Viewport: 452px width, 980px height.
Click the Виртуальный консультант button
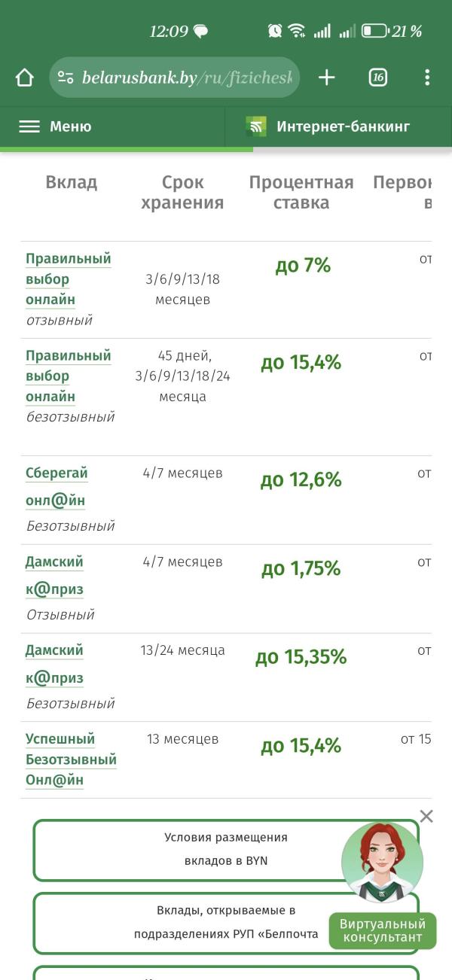[383, 931]
